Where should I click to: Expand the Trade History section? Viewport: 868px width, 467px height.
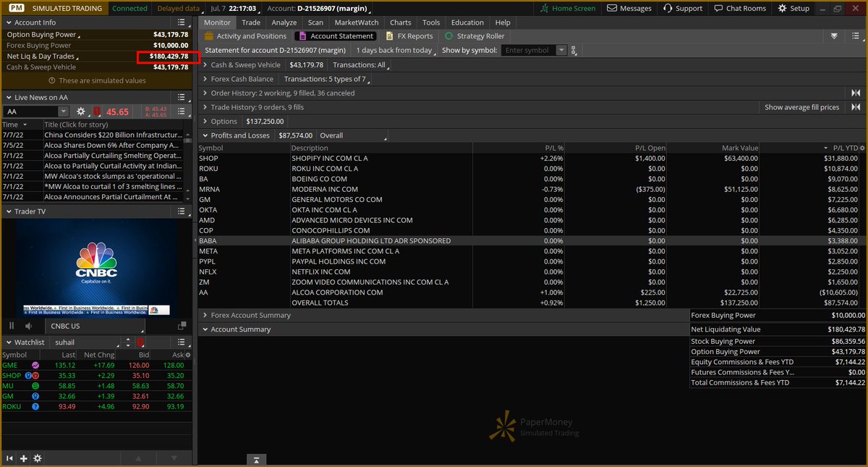[205, 107]
